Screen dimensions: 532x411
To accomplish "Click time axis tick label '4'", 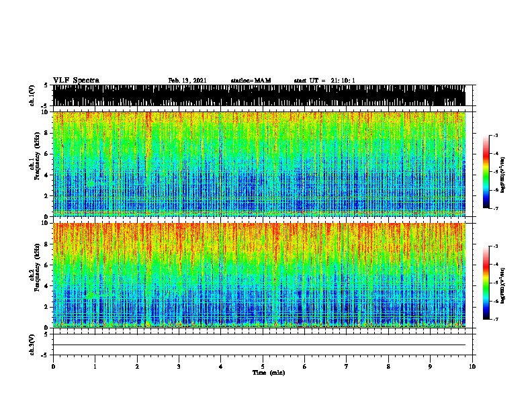I will point(220,366).
